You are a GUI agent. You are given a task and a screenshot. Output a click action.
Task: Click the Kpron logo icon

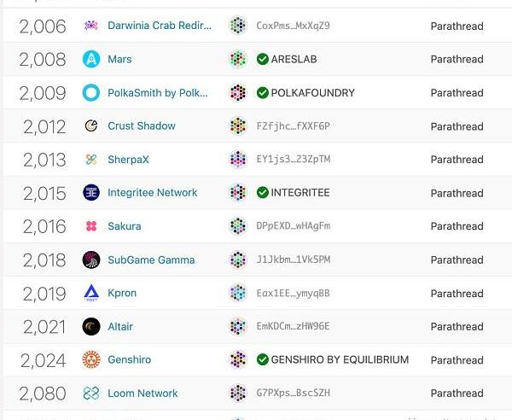point(91,293)
